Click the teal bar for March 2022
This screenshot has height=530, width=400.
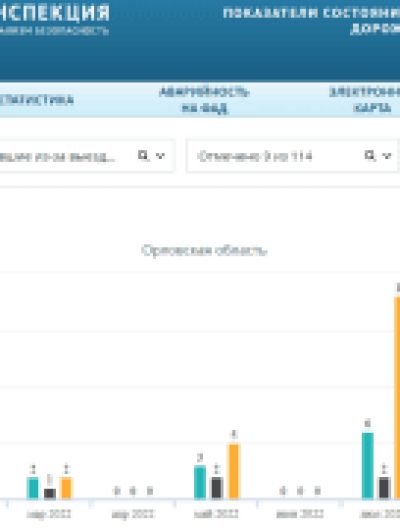(x=32, y=488)
